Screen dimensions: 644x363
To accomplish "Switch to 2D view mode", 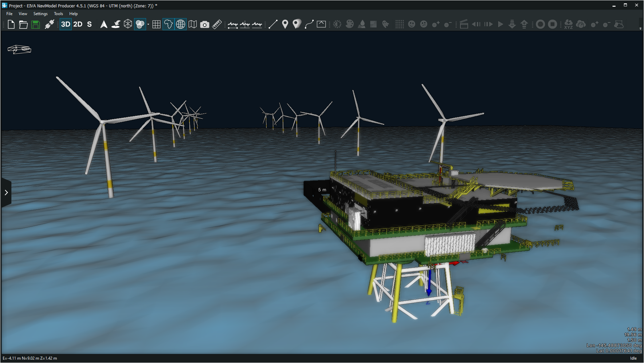I will click(x=78, y=24).
